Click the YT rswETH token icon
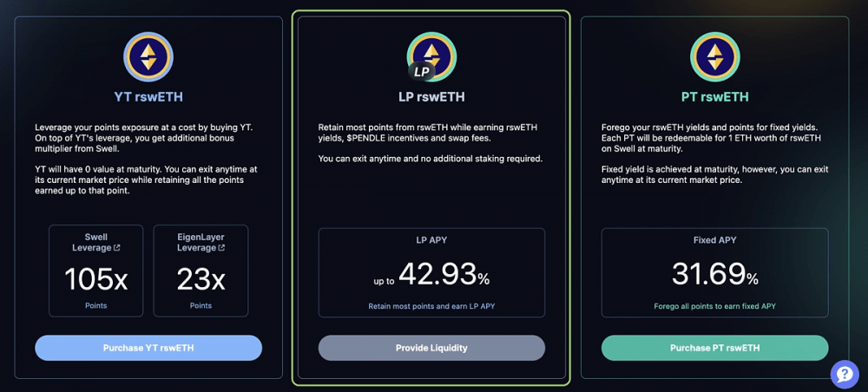 [x=148, y=57]
